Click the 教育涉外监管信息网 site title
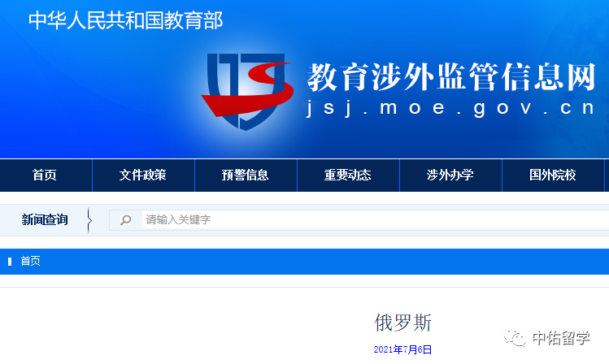The image size is (609, 364). tap(451, 77)
